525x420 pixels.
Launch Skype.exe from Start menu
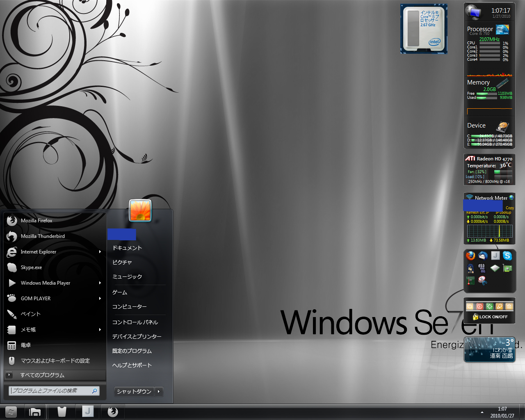[x=55, y=267]
